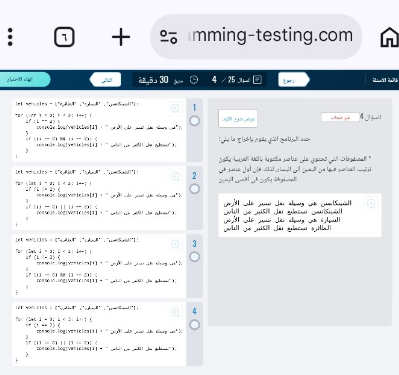This screenshot has width=399, height=375.
Task: Click answer option 1 code snippet
Action: click(x=99, y=130)
